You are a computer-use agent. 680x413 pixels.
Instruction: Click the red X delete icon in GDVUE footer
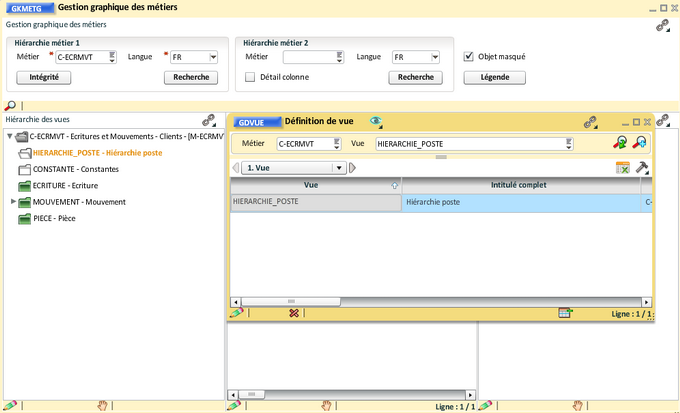294,313
